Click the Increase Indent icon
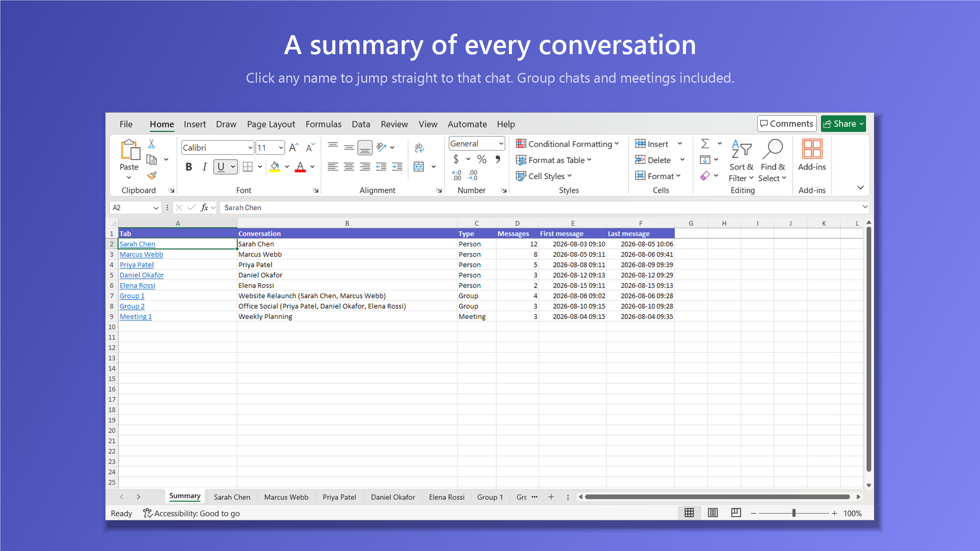The image size is (980, 551). (x=397, y=166)
